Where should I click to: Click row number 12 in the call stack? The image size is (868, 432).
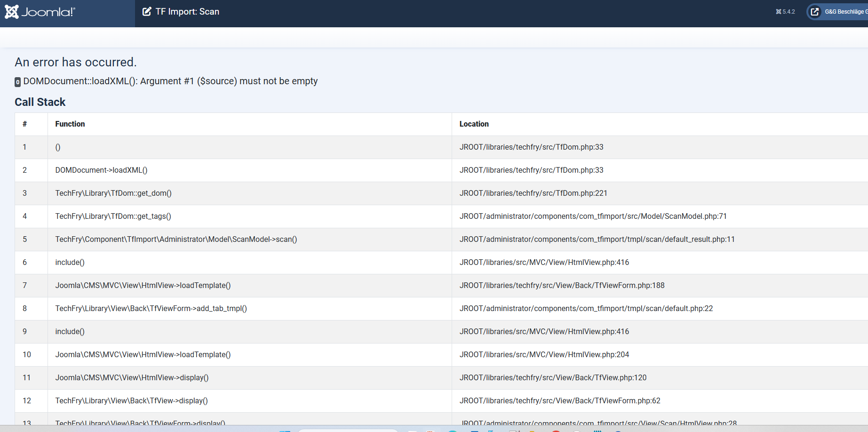pos(27,400)
